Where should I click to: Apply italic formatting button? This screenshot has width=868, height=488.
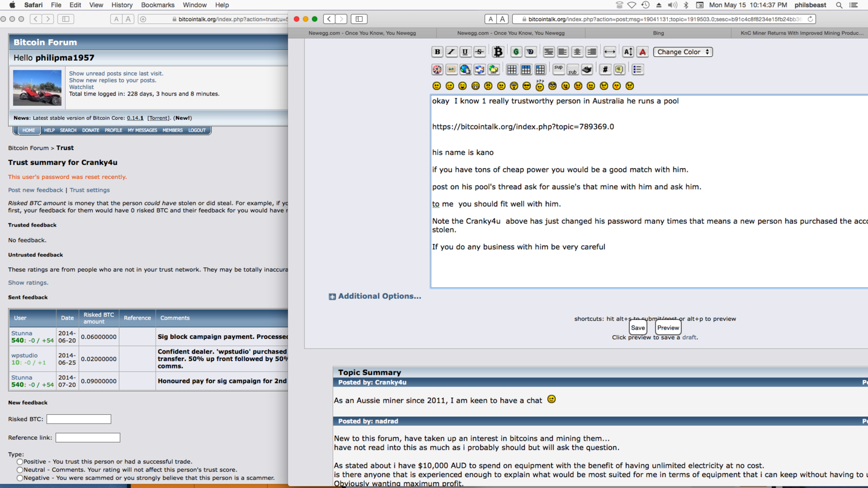coord(451,52)
